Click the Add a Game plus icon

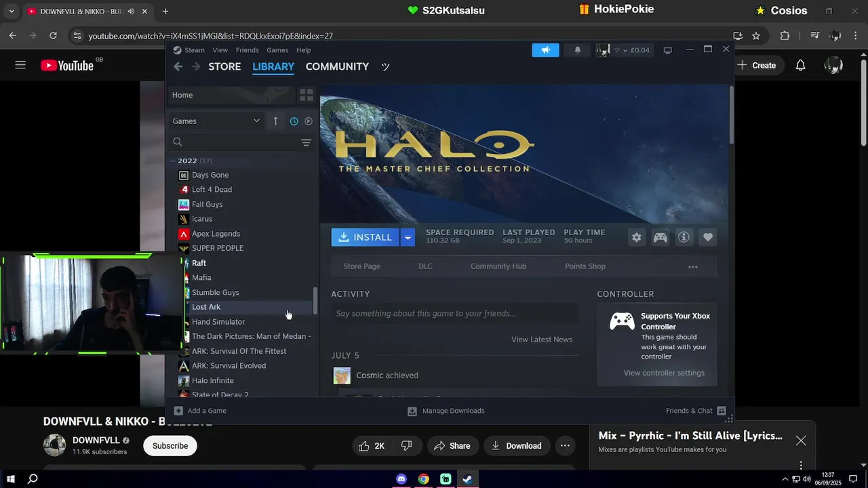178,411
